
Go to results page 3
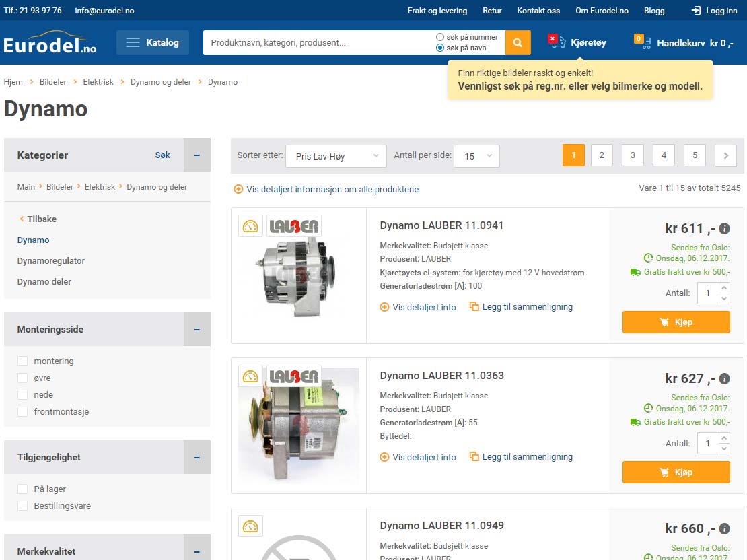[633, 155]
